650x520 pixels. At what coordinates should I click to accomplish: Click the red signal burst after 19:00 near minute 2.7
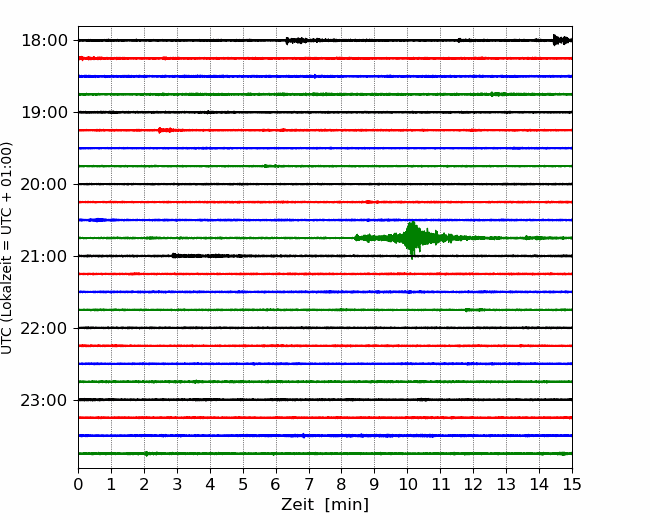coord(167,130)
